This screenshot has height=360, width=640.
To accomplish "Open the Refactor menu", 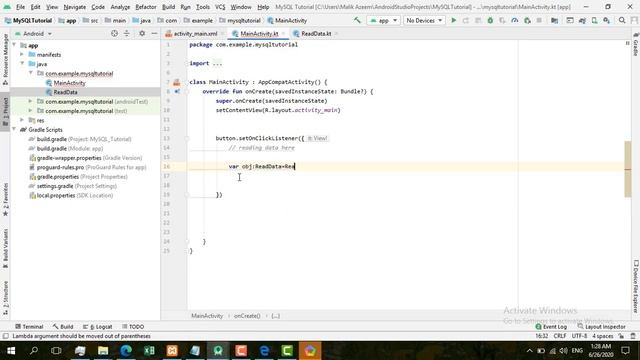I will (146, 7).
